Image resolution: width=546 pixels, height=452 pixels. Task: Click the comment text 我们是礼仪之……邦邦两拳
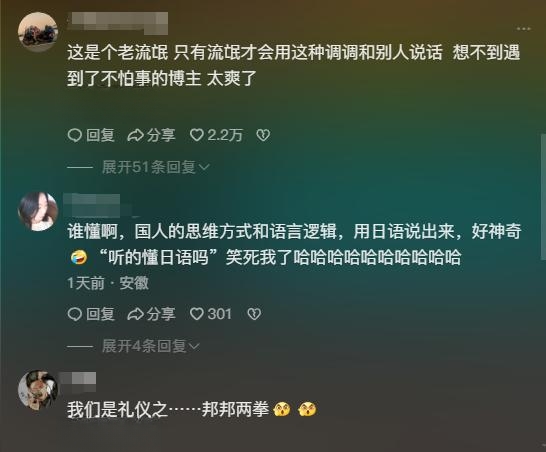[x=168, y=409]
